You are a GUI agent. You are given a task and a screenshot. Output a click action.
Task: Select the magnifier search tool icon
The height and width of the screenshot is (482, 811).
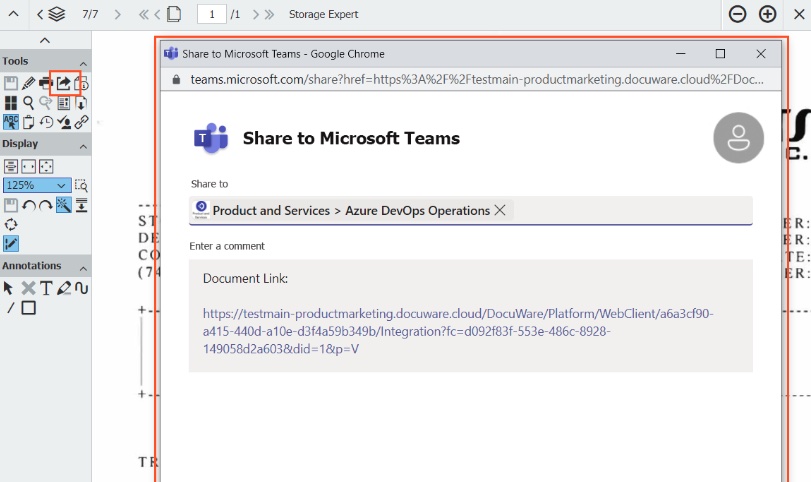pyautogui.click(x=29, y=103)
